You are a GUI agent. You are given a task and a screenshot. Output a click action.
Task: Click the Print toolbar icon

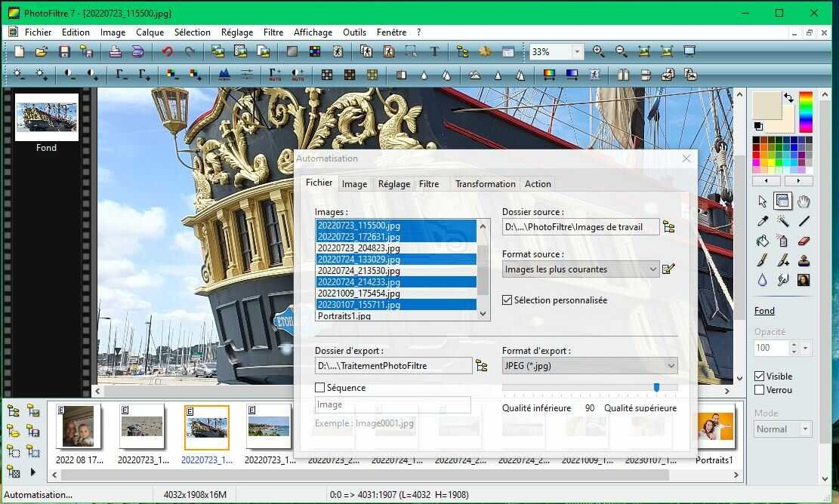tap(115, 51)
